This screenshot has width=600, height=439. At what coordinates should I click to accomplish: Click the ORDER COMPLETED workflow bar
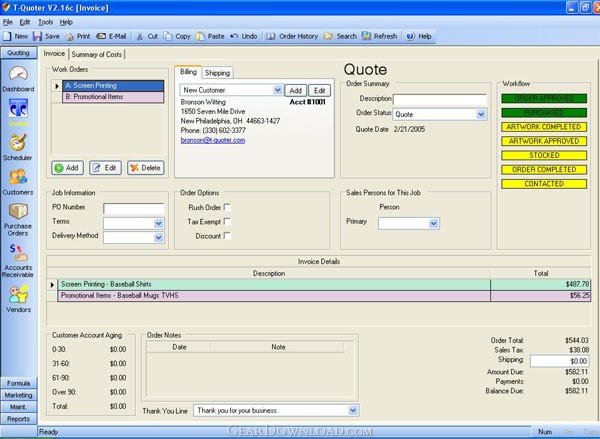point(544,169)
